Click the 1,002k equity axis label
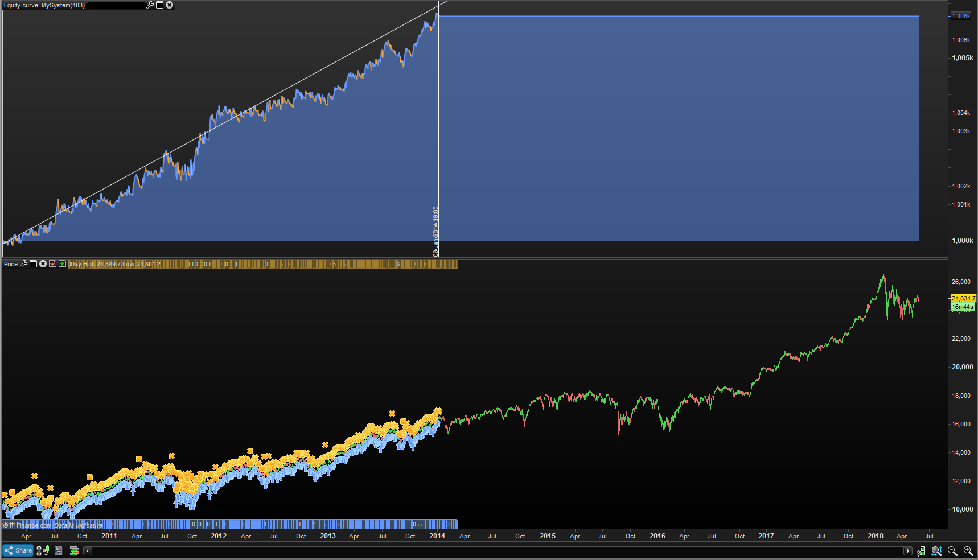This screenshot has height=560, width=978. pos(961,186)
